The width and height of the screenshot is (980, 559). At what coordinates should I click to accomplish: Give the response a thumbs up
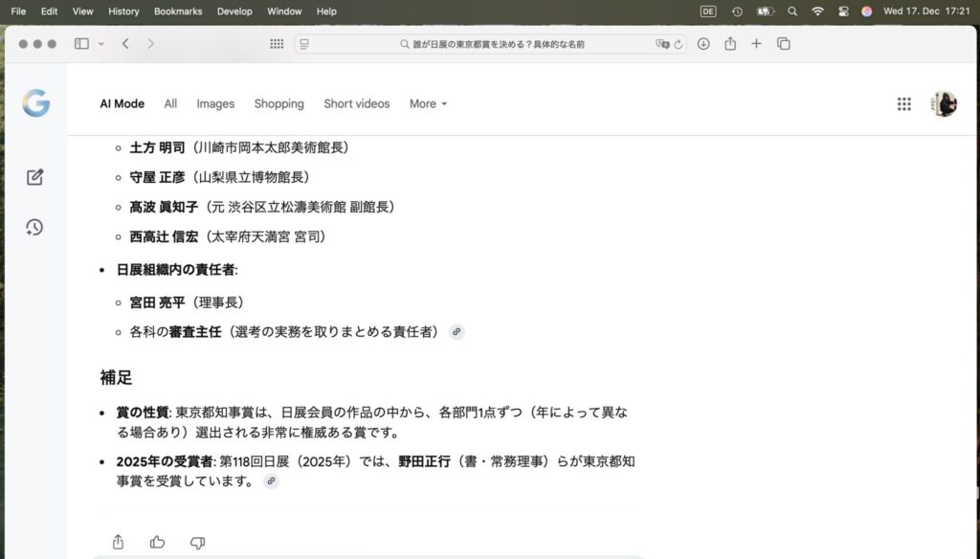157,542
